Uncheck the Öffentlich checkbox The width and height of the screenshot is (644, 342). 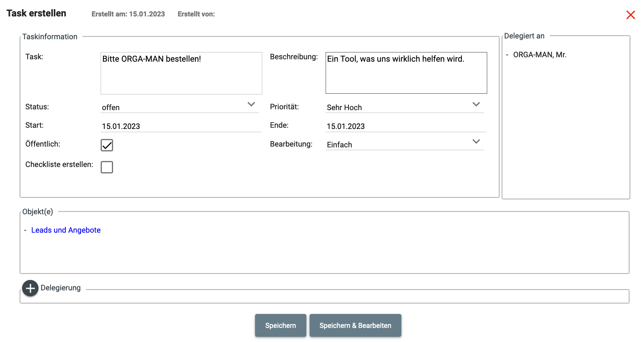click(x=107, y=145)
